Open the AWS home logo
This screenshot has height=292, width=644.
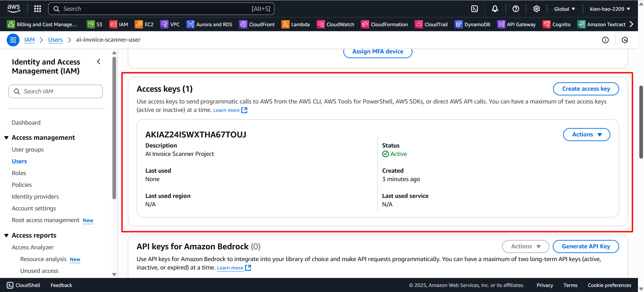(13, 8)
